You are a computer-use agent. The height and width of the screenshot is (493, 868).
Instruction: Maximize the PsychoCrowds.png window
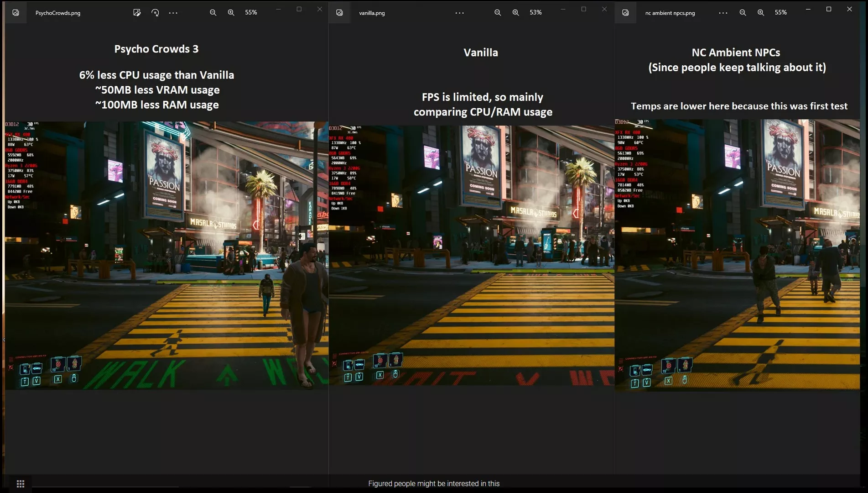[x=299, y=9]
